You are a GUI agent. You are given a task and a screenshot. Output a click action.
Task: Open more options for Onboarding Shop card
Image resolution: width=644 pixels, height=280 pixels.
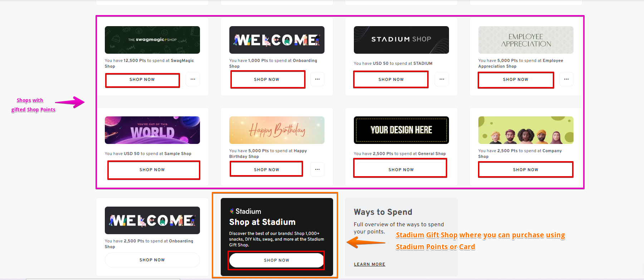tap(317, 79)
